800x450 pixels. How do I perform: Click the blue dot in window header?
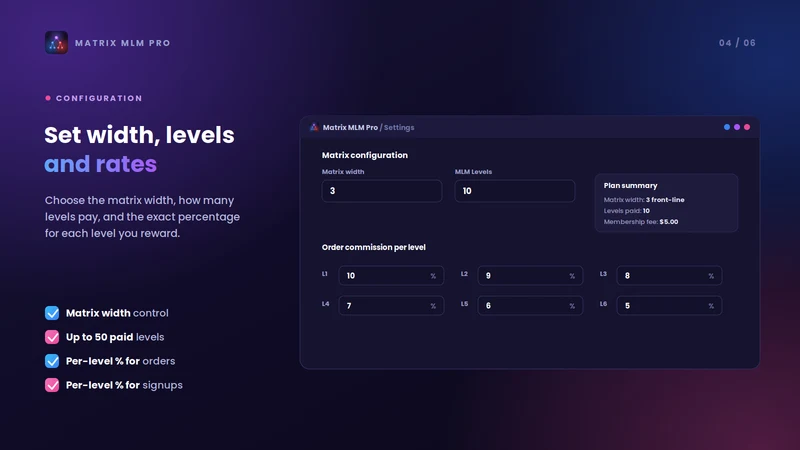[x=727, y=127]
